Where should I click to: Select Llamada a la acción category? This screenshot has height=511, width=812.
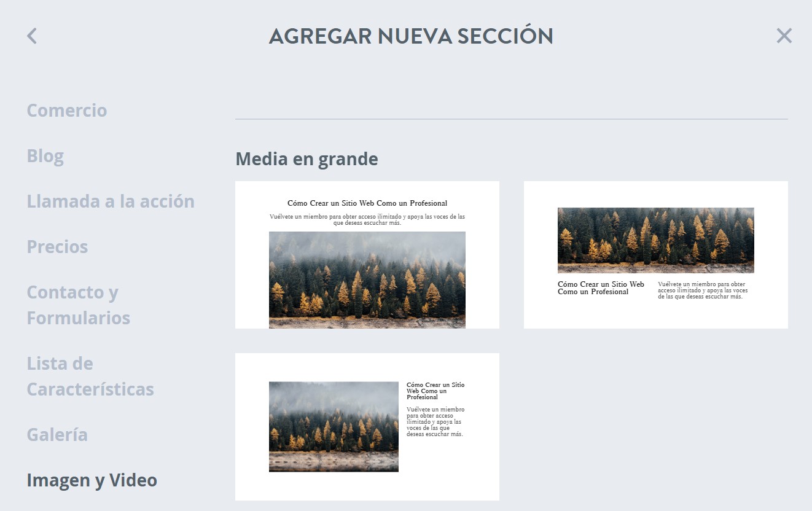click(111, 201)
